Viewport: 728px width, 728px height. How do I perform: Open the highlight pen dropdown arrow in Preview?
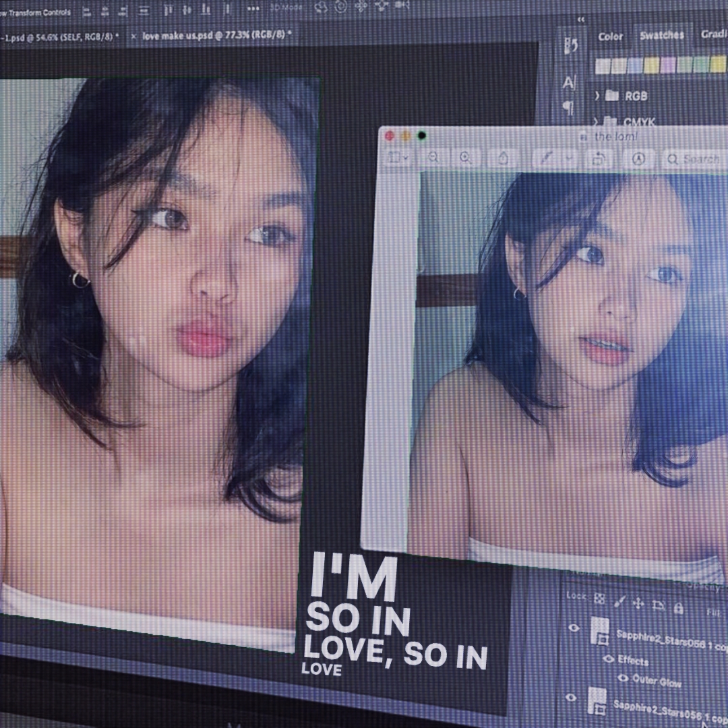point(570,158)
